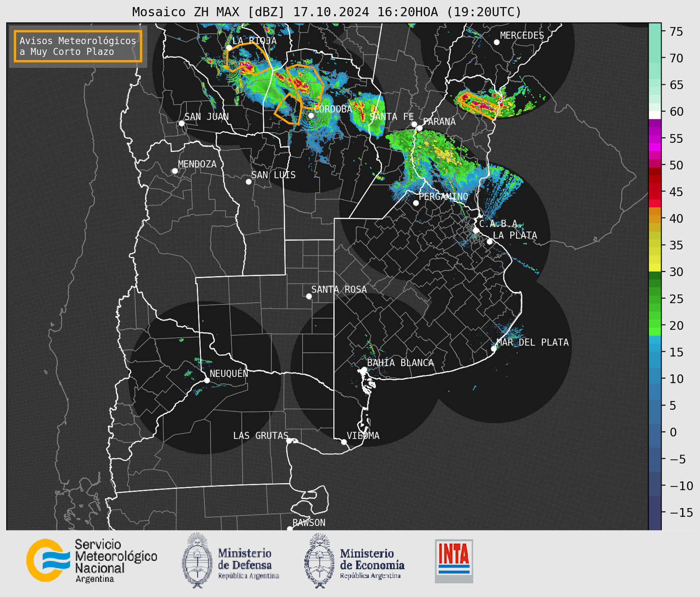Viewport: 700px width, 597px height.
Task: Click the C.A.B.A city dot
Action: [x=476, y=230]
